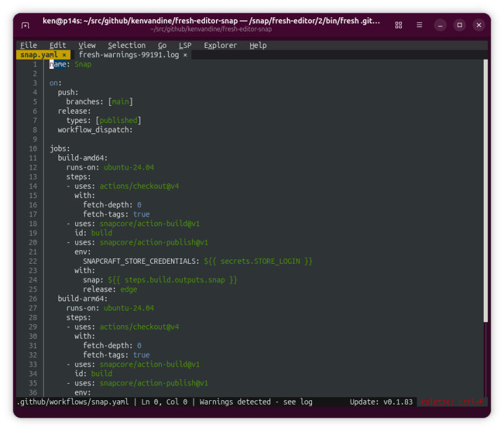
Task: Click 'snapcore/action-build@v1' on line 33
Action: [150, 364]
